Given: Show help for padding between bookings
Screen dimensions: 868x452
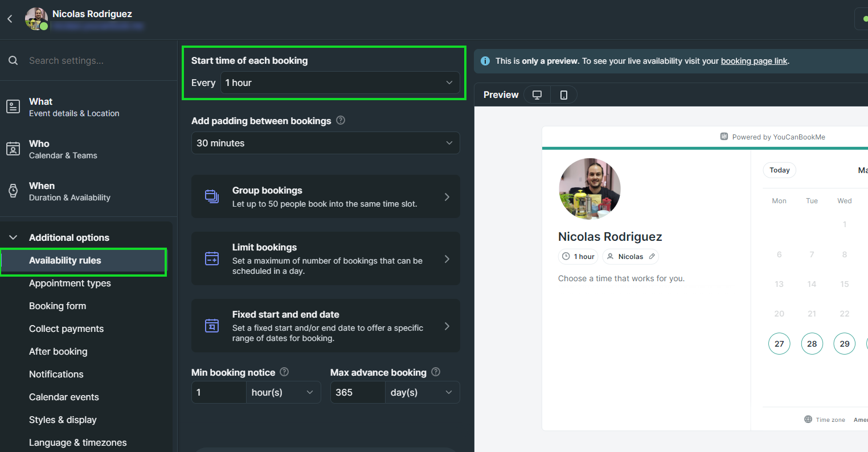Looking at the screenshot, I should (x=341, y=121).
